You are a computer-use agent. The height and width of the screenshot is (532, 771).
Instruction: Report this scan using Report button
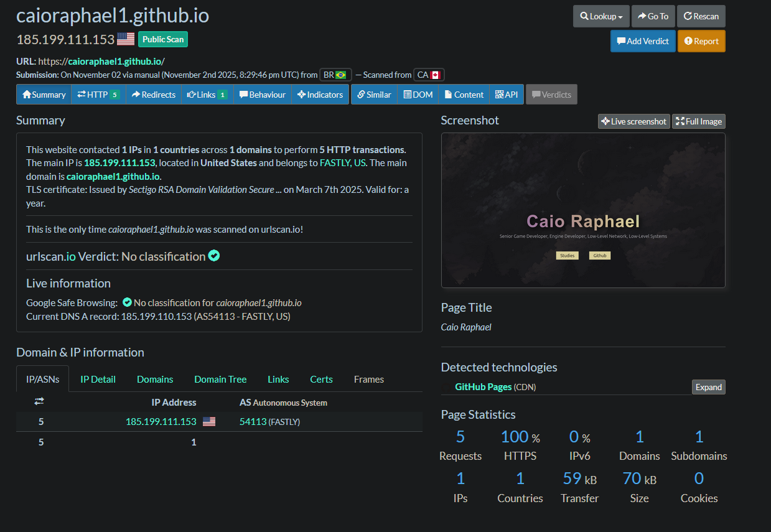(701, 41)
